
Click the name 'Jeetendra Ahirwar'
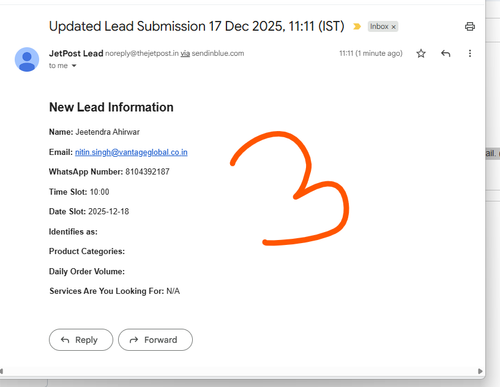(x=107, y=132)
